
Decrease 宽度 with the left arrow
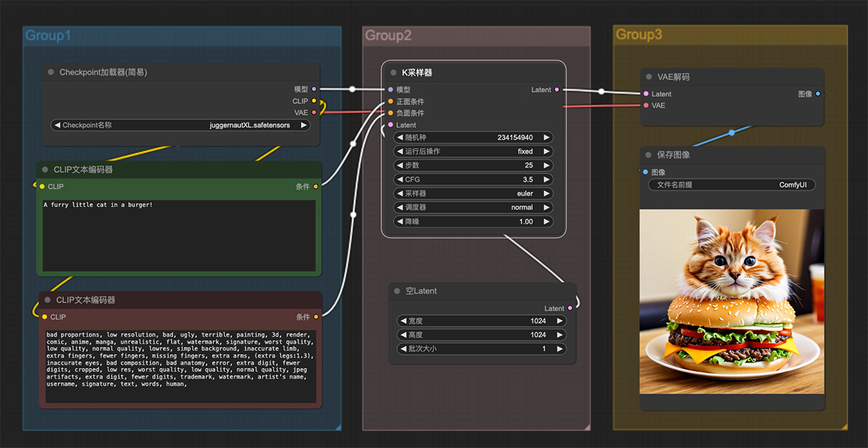point(403,321)
